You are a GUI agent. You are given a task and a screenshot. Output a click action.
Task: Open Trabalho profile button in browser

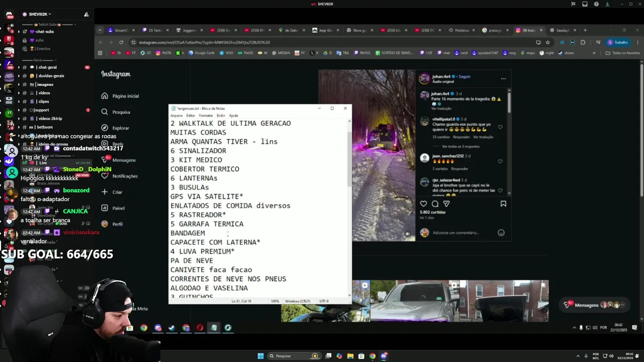[x=618, y=42]
